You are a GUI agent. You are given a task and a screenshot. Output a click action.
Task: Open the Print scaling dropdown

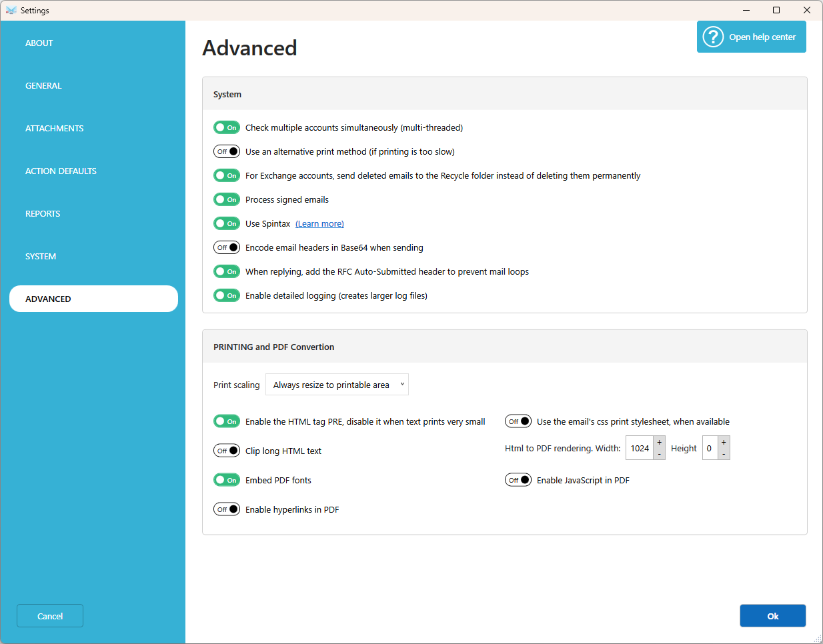point(337,385)
